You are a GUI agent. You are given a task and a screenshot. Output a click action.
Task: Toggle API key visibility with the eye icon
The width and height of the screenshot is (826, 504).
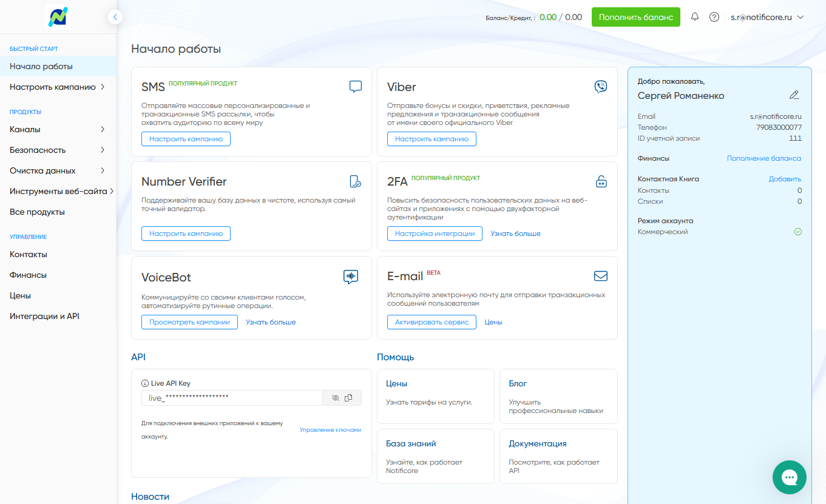[336, 398]
